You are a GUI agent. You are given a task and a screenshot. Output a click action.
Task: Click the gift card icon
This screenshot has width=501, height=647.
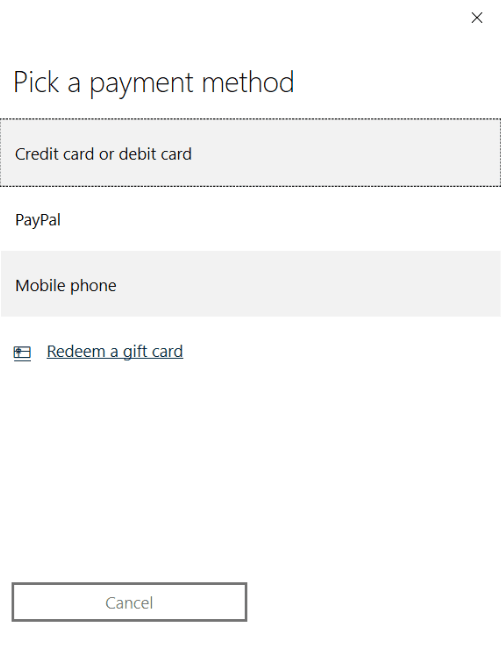tap(22, 353)
